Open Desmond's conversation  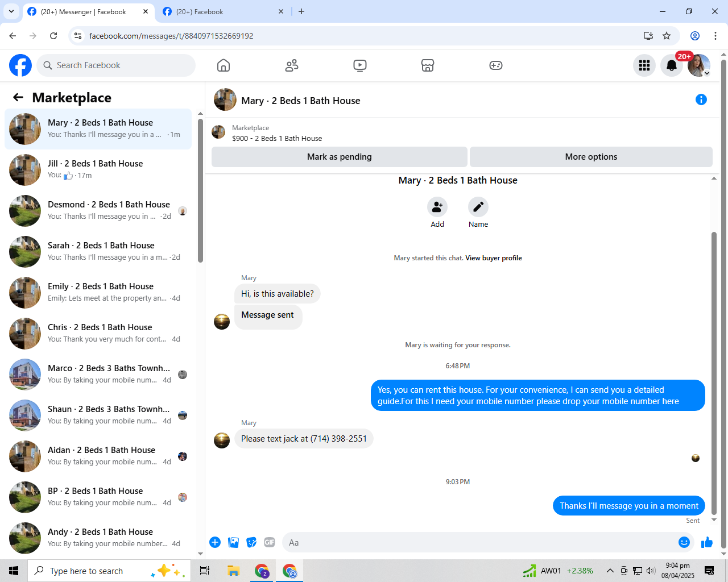[x=98, y=211]
